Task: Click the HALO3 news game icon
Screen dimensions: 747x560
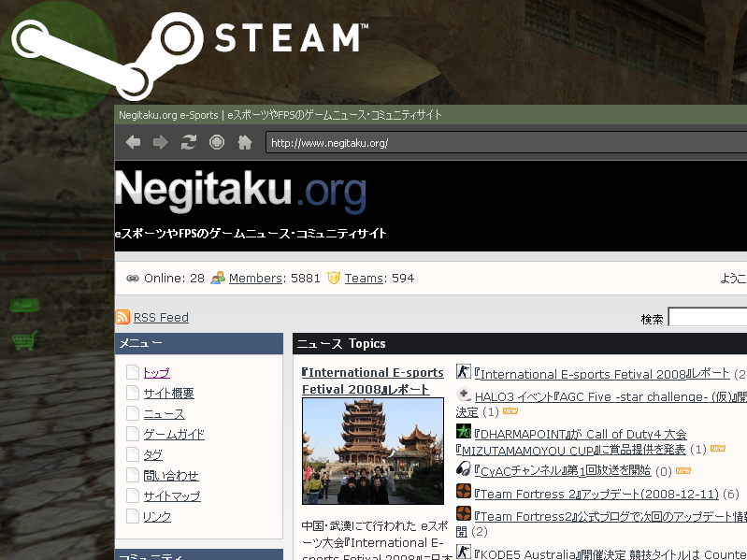Action: point(463,395)
